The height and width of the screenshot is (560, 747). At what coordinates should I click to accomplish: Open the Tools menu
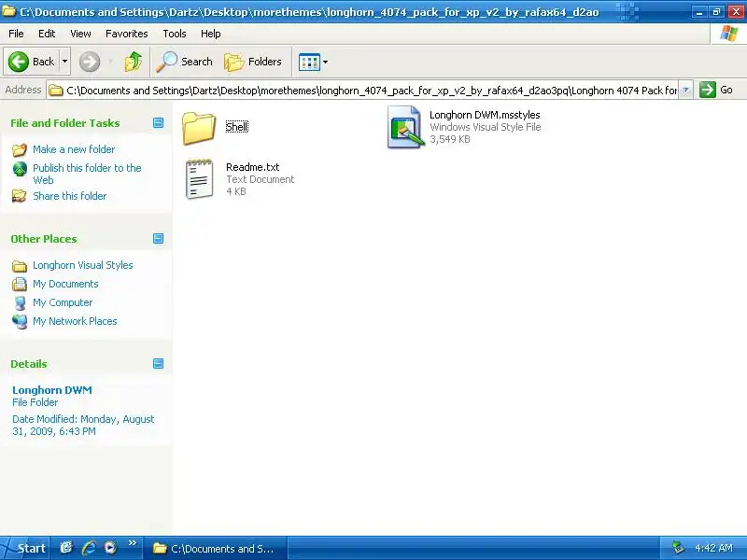[x=175, y=34]
